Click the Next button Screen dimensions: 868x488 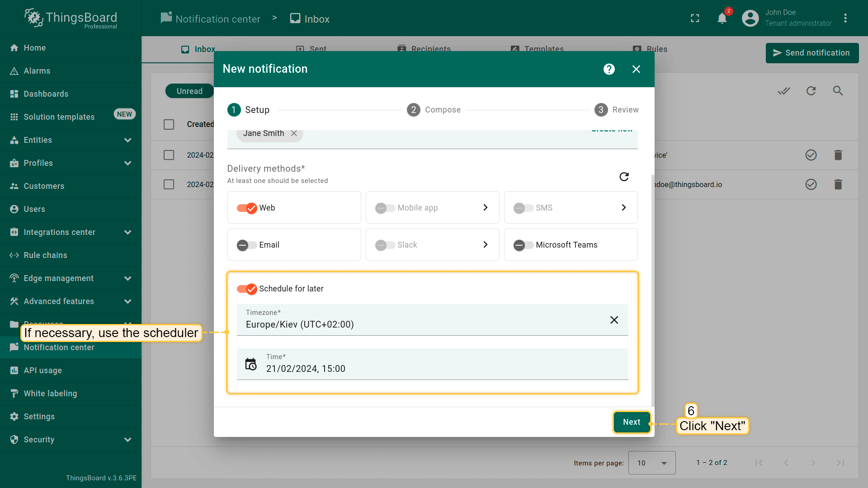click(631, 422)
